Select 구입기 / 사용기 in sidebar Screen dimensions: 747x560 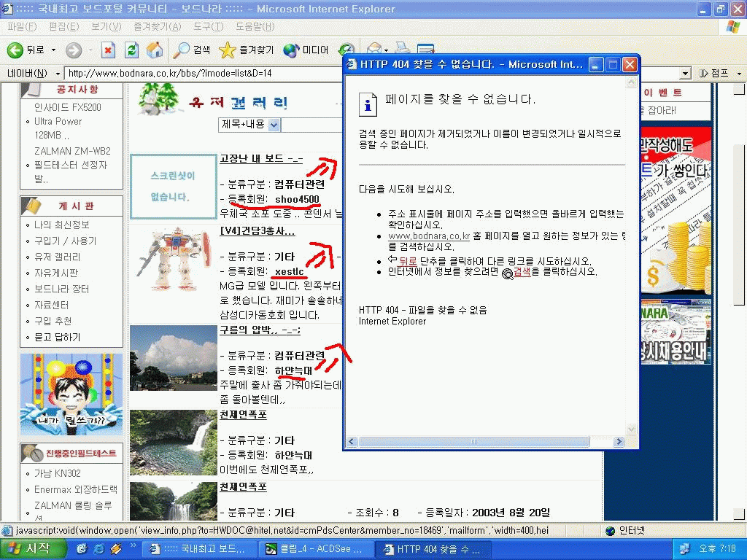[65, 241]
